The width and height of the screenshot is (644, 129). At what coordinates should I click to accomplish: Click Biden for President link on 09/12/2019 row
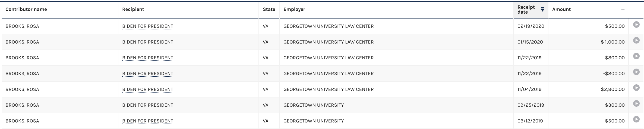tap(148, 121)
